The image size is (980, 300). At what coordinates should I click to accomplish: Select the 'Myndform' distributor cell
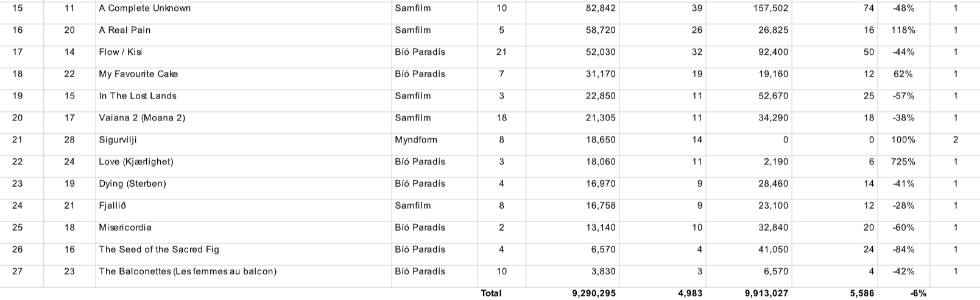point(416,140)
